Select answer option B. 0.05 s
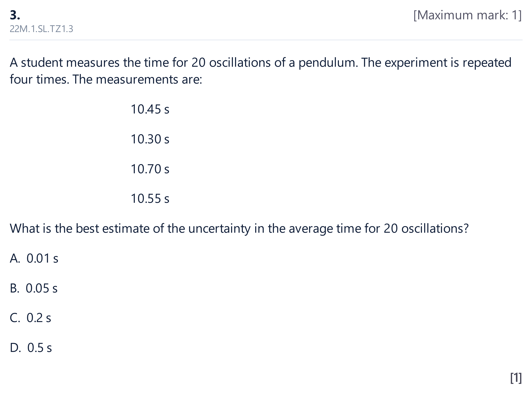 tap(33, 288)
